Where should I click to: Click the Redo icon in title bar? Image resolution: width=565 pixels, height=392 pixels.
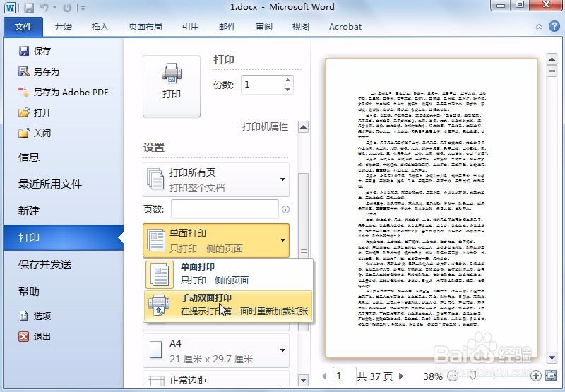coord(67,7)
